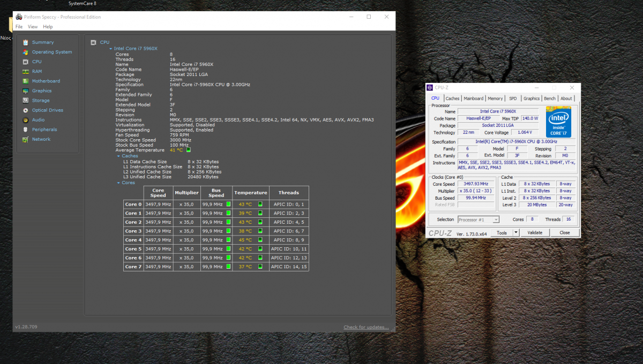Open the RAM section icon

click(25, 71)
